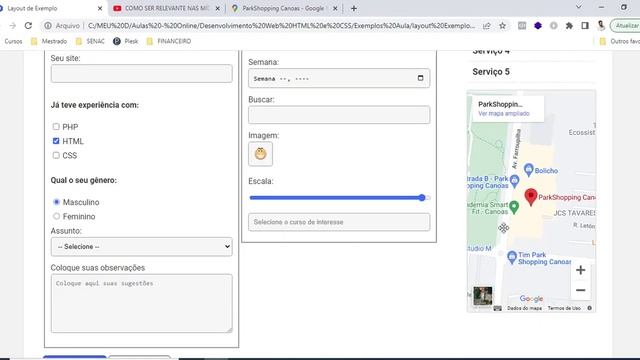Click the Ver mapa ampliado link
Screen dimensions: 640x360
(x=504, y=113)
